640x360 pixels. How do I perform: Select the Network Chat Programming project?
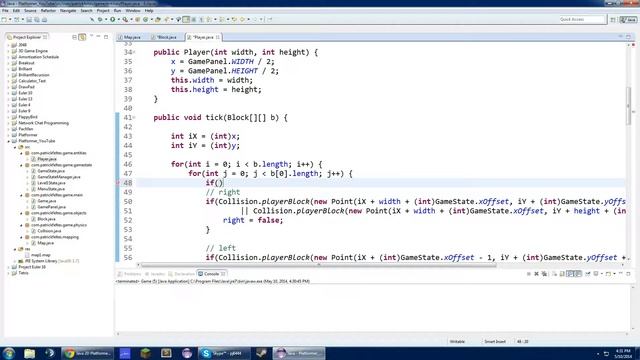[x=43, y=123]
